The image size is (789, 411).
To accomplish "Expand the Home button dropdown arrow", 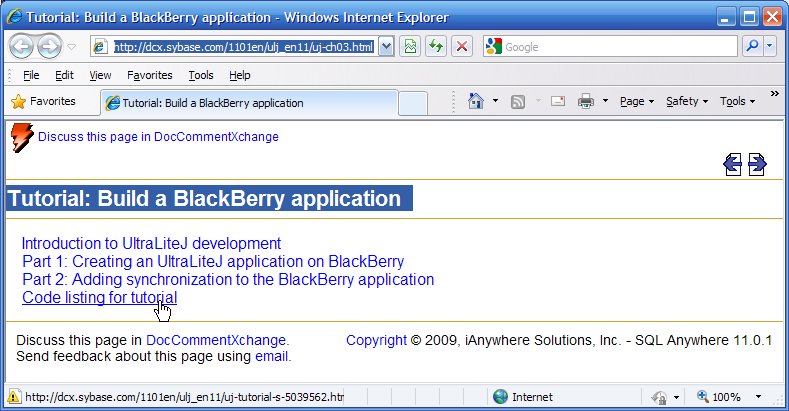I will 496,101.
